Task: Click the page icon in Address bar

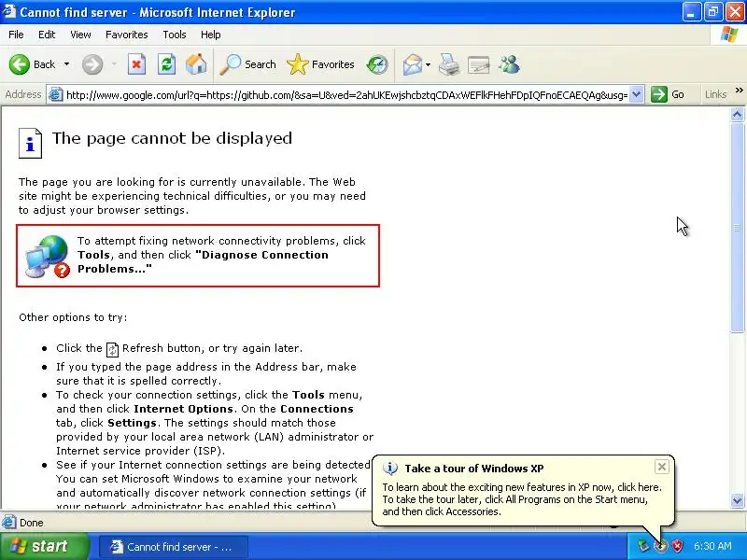Action: coord(56,94)
